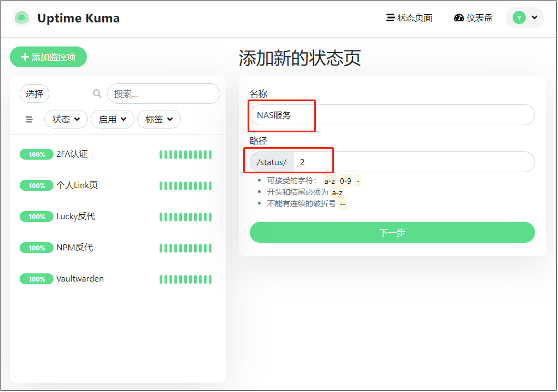Click the Vaultwarden heartbeat bar
This screenshot has height=392, width=558.
(185, 279)
